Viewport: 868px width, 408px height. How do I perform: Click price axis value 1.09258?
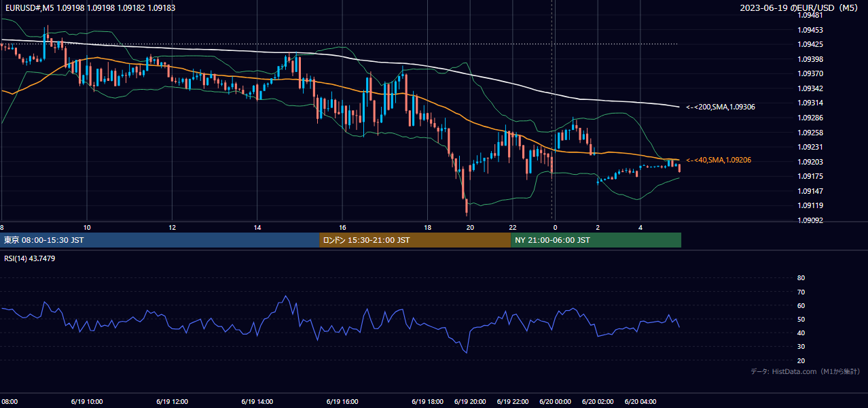pos(810,133)
